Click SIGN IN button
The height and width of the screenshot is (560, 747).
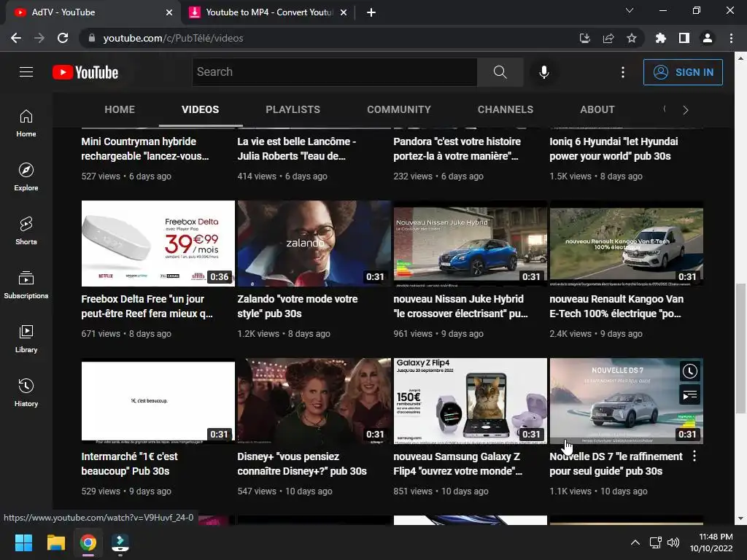click(x=683, y=72)
